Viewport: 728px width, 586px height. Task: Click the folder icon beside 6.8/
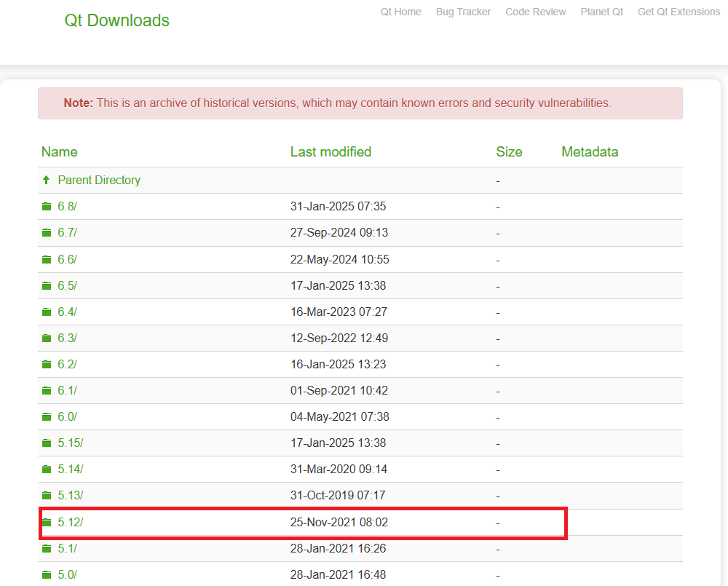[47, 206]
